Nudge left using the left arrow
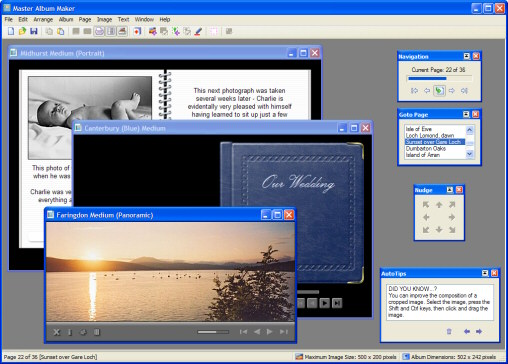Image resolution: width=508 pixels, height=364 pixels. [426, 217]
